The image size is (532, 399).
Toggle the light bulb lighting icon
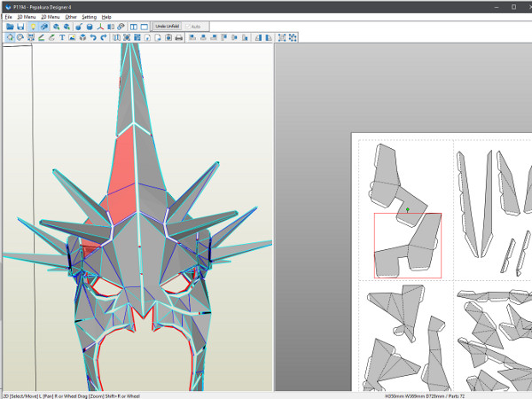coord(33,27)
